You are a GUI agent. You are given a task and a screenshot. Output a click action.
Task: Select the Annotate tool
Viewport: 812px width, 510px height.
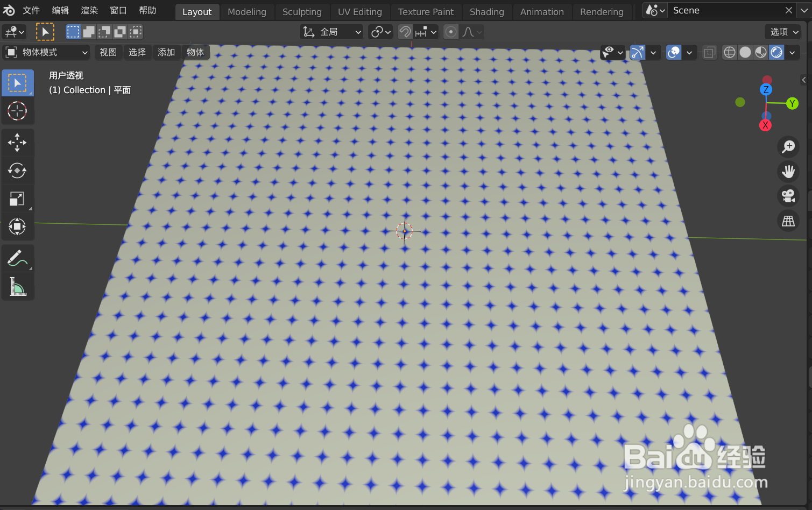pyautogui.click(x=18, y=258)
